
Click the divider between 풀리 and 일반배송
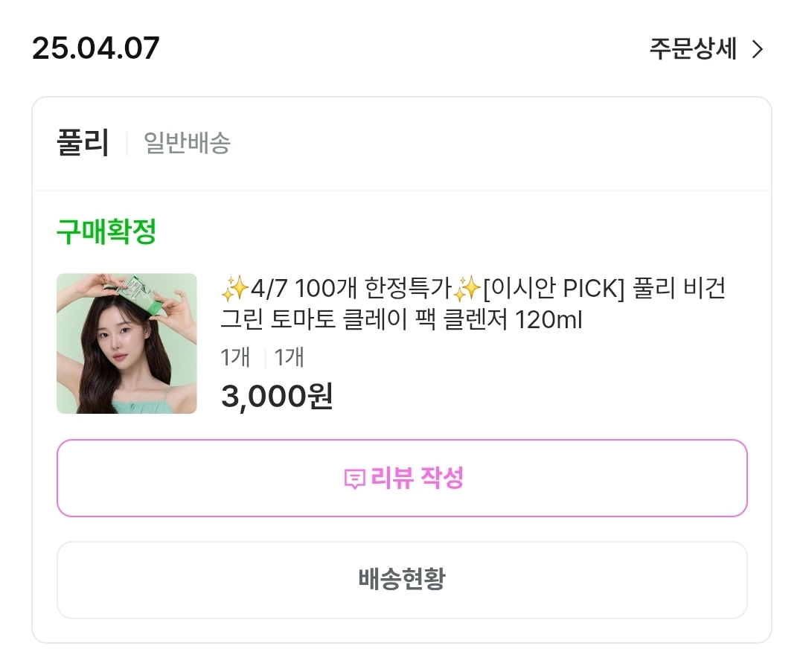127,143
